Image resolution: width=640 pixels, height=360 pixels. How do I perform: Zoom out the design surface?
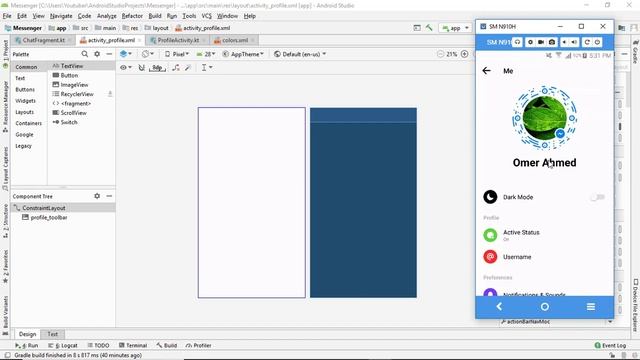coord(440,54)
